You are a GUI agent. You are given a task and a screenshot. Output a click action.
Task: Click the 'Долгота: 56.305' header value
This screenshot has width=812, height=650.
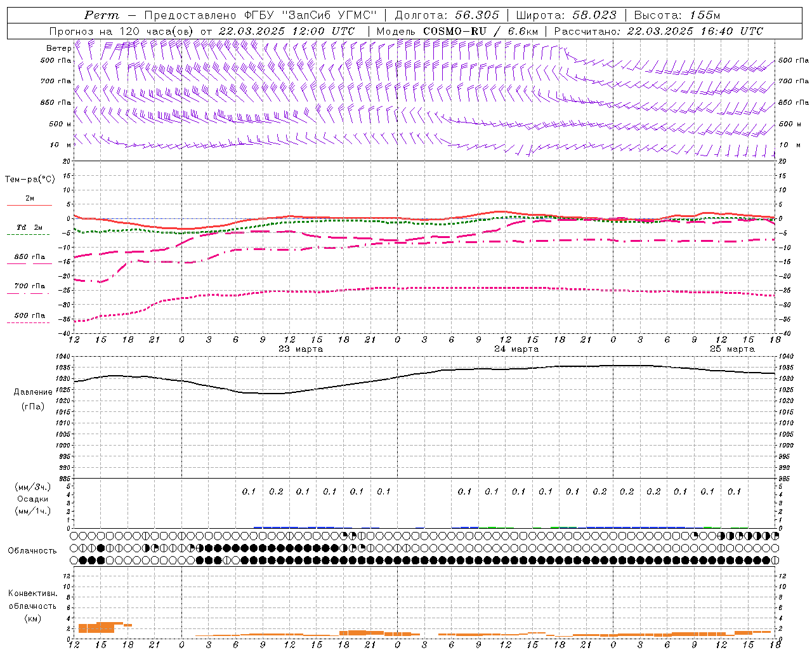[447, 15]
